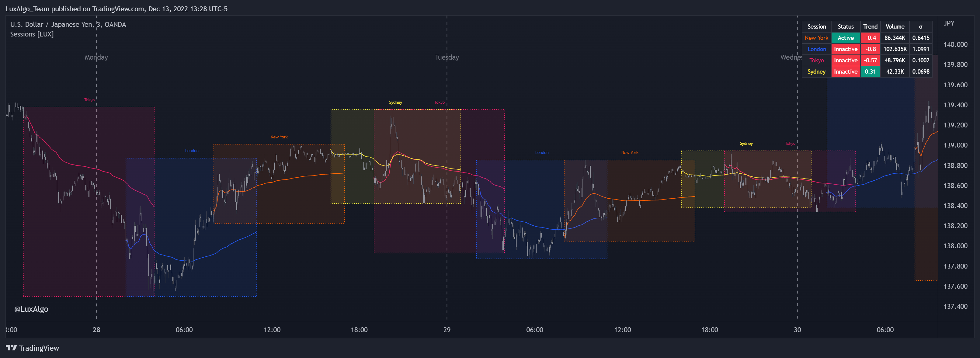Click the σ column header
This screenshot has width=980, height=358.
coord(920,27)
